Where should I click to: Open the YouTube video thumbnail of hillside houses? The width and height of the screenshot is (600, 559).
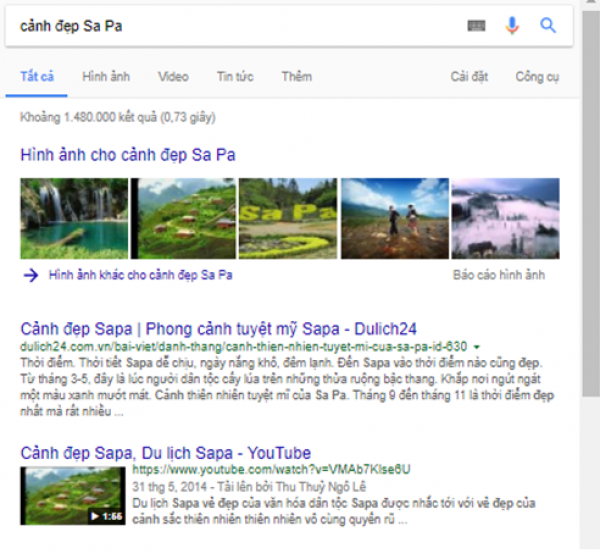tap(73, 496)
